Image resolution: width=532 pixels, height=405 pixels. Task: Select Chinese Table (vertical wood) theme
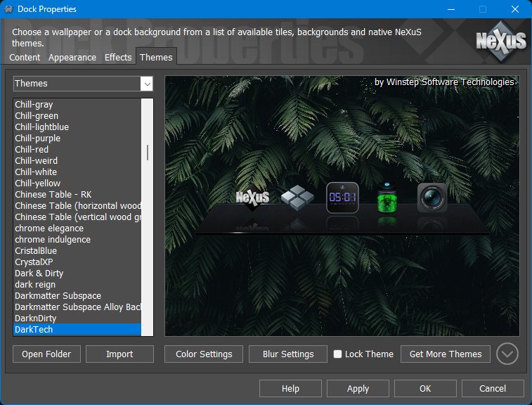click(77, 217)
